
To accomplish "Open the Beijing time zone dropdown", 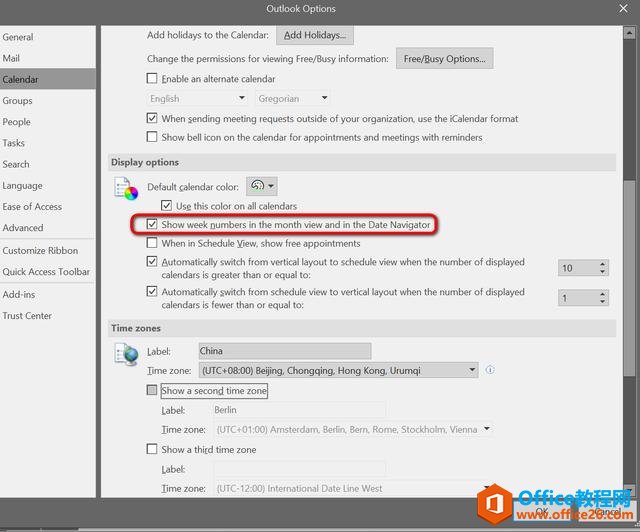I will (338, 370).
